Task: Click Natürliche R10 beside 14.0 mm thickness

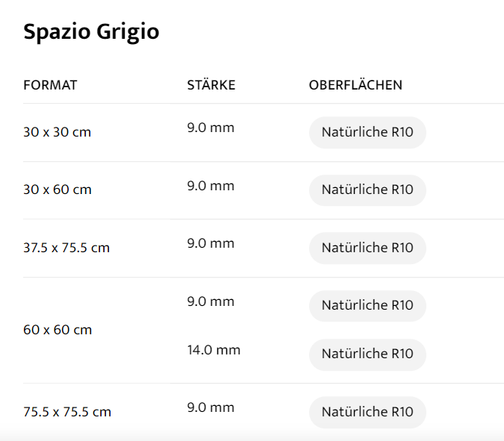Action: coord(367,354)
